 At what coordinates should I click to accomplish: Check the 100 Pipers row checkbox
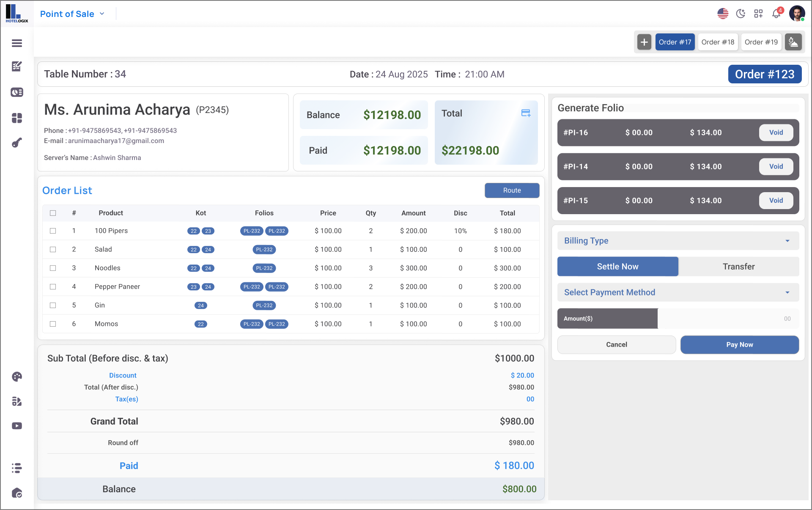click(53, 231)
